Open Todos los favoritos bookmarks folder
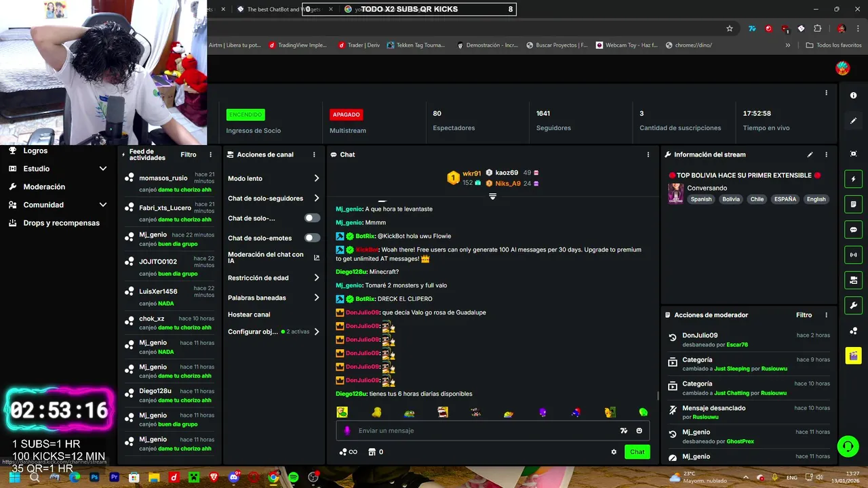Screen dimensions: 868x488 click(x=833, y=45)
